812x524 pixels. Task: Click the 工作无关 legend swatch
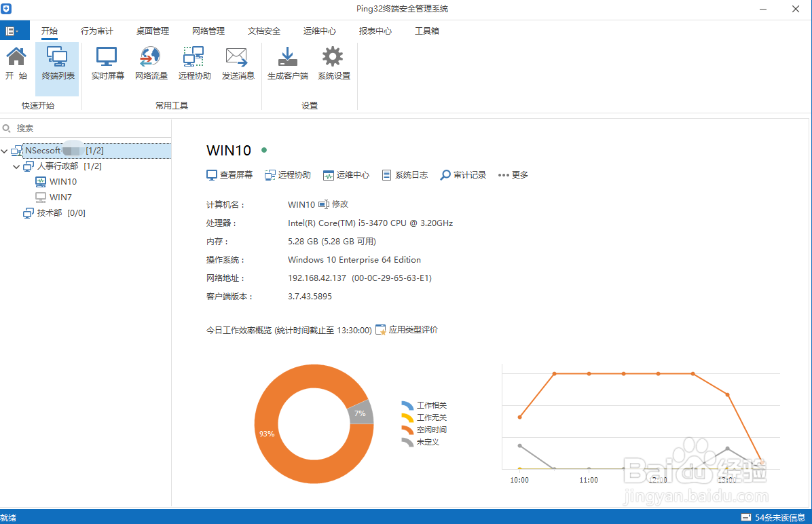(x=407, y=418)
